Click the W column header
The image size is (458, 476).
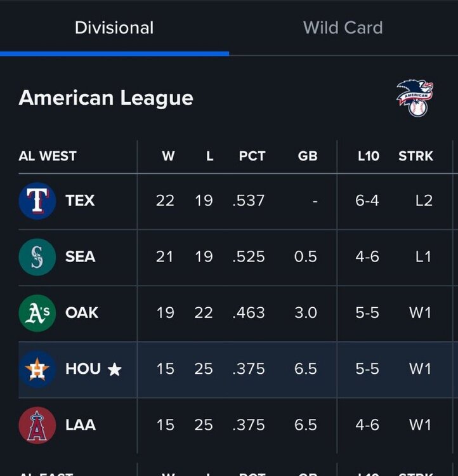click(168, 156)
